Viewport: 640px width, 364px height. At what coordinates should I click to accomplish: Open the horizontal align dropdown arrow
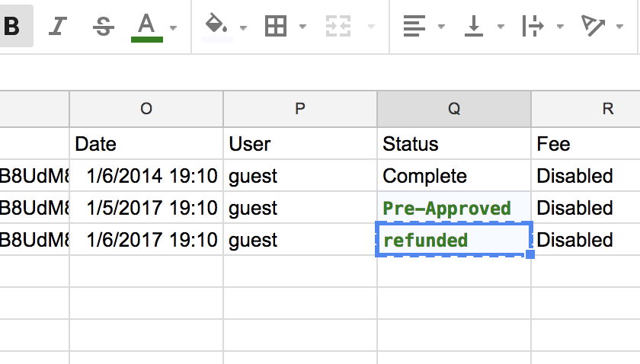point(441,27)
